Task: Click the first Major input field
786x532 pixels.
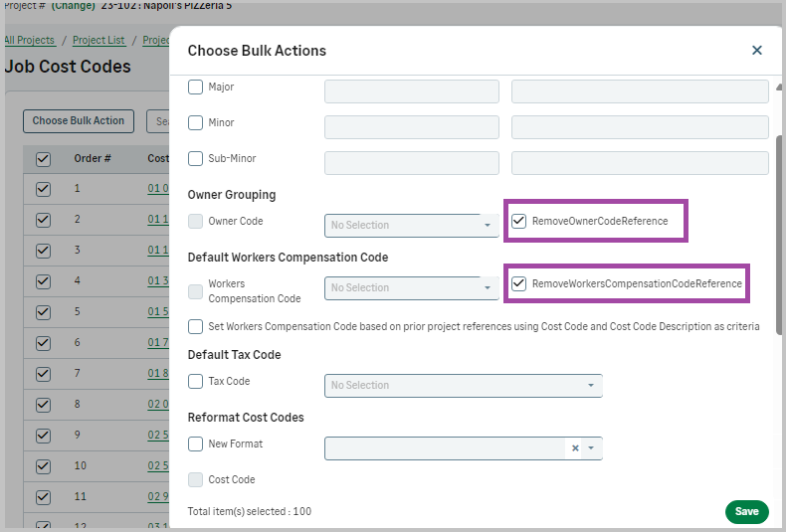Action: (x=412, y=91)
